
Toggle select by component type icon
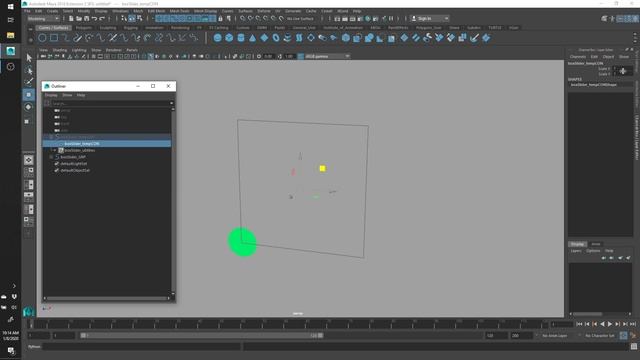[140, 18]
